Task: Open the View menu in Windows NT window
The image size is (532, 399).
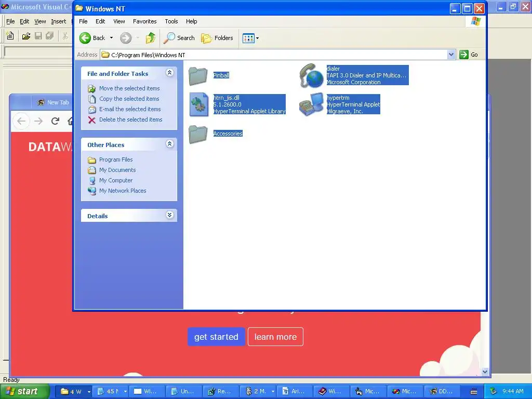Action: 119,21
